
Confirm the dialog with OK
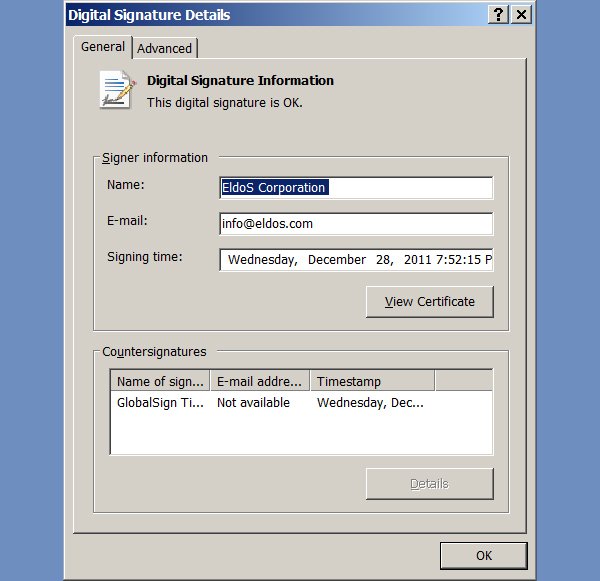click(484, 555)
